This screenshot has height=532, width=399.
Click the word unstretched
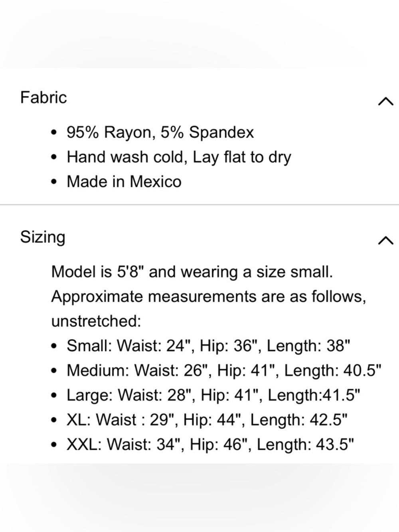[96, 321]
